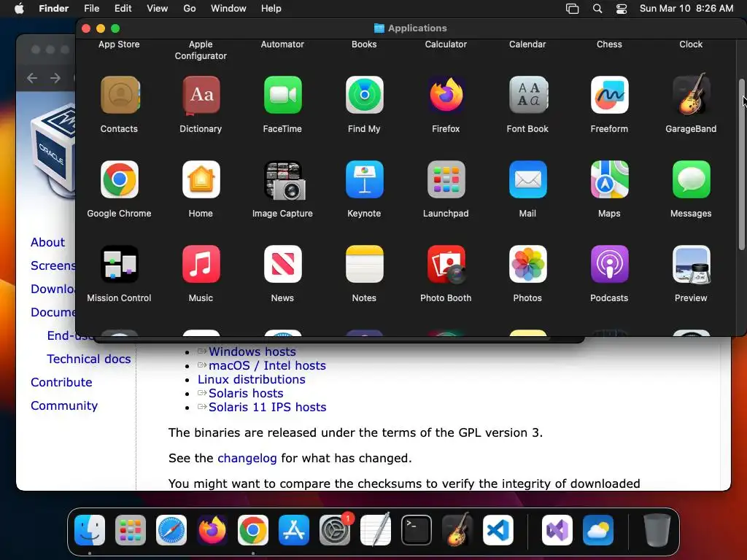The width and height of the screenshot is (747, 560).
Task: Open the News app icon
Action: point(282,264)
